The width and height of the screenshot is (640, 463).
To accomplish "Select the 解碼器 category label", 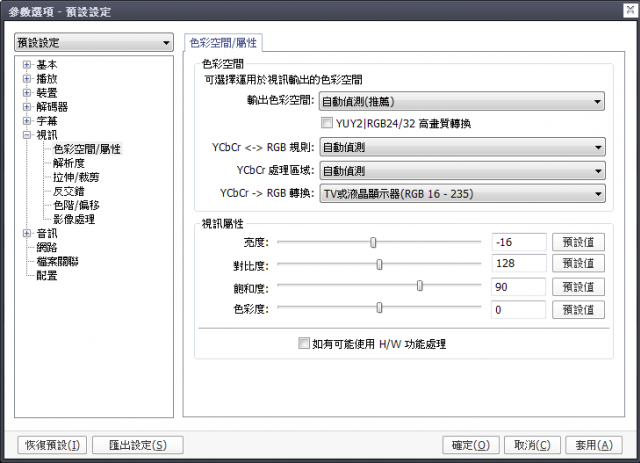I will tap(52, 107).
